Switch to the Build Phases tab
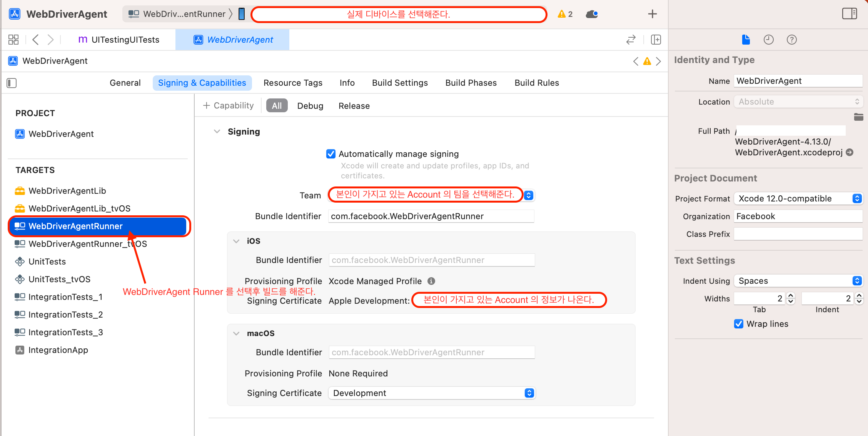This screenshot has height=436, width=868. [471, 83]
